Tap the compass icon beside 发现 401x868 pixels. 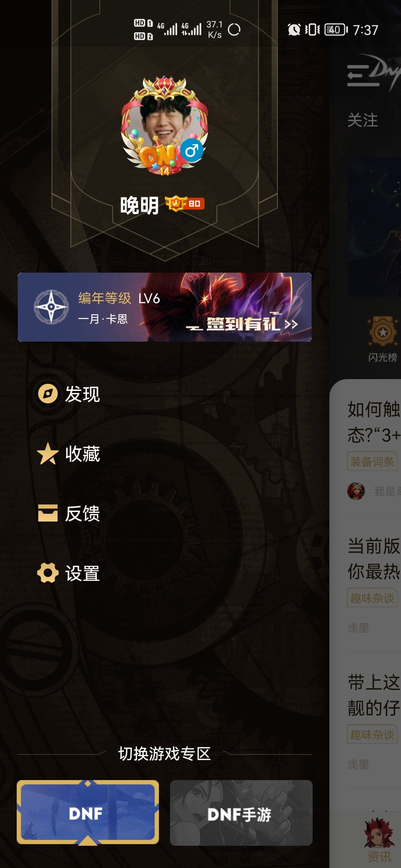[48, 394]
